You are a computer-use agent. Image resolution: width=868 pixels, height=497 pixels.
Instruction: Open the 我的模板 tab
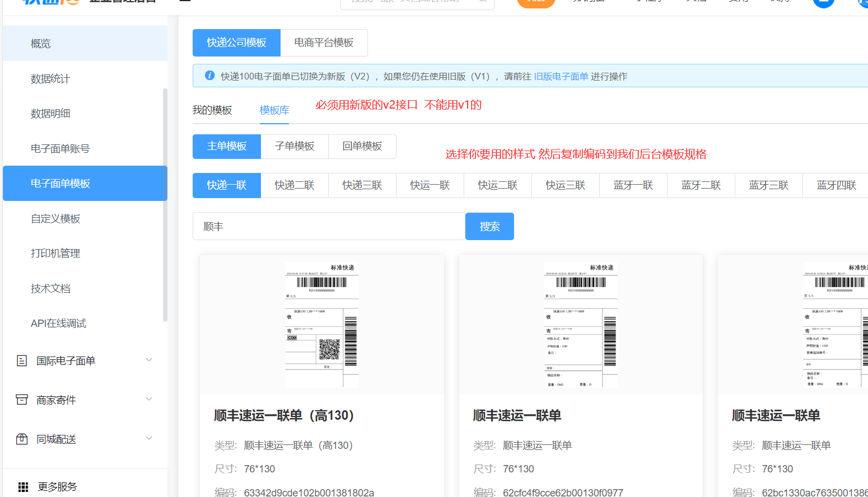212,110
